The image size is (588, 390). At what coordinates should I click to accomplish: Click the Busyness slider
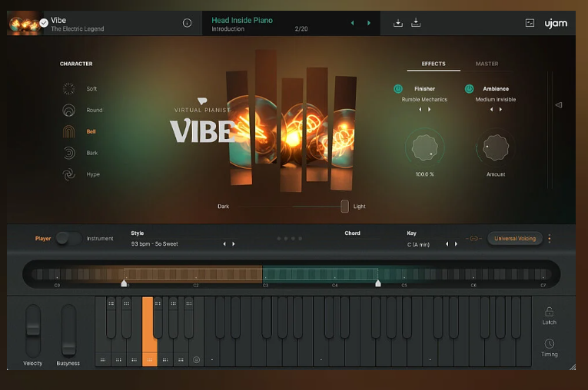68,329
